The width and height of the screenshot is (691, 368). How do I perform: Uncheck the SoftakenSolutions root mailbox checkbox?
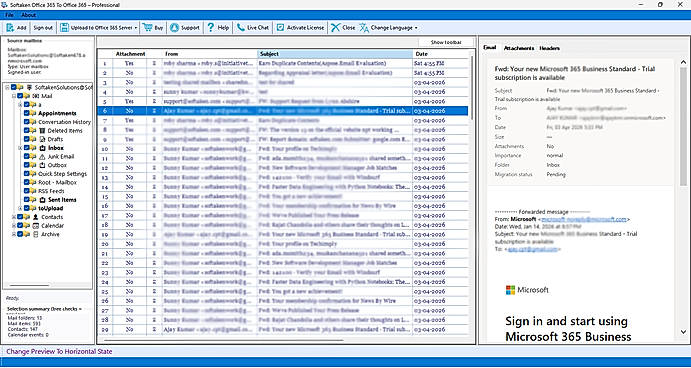point(14,87)
